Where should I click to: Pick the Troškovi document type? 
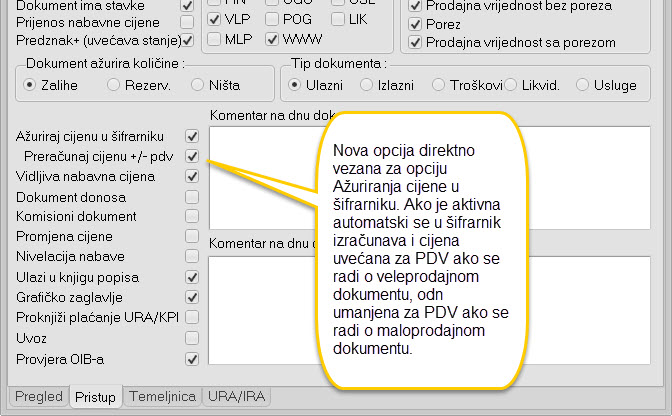440,85
